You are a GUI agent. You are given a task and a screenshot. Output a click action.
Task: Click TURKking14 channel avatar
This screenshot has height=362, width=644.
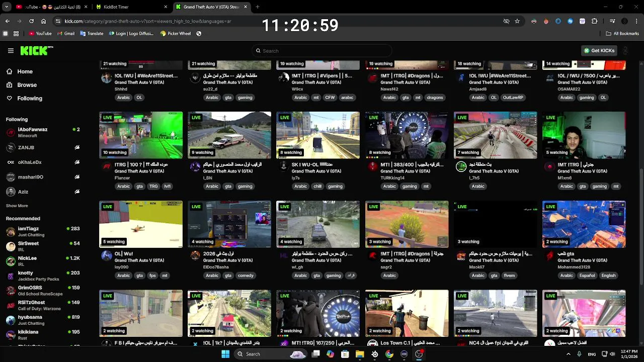(x=372, y=167)
